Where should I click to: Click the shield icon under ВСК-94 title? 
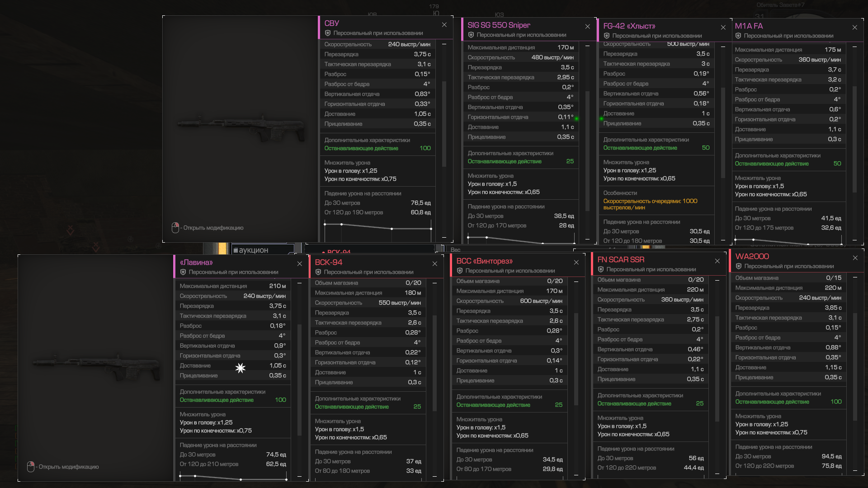click(x=318, y=272)
